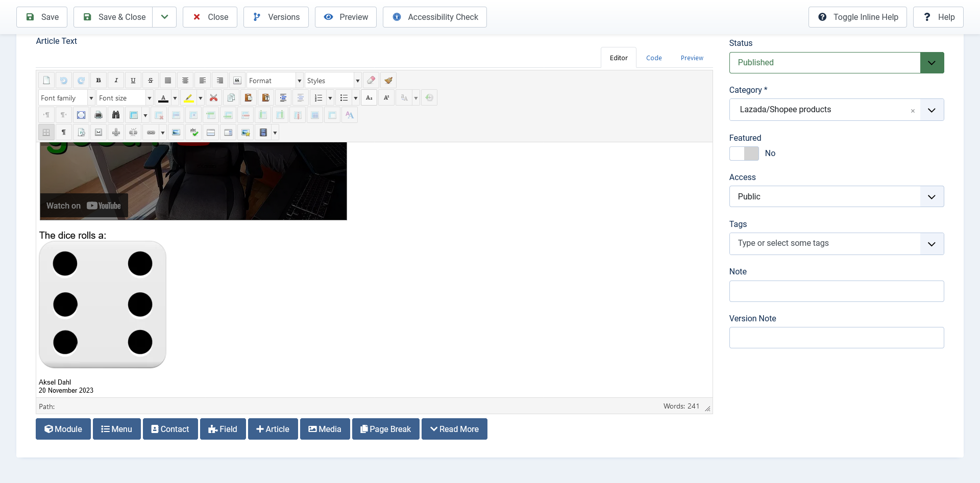Open Find and Replace binoculars icon
The image size is (980, 483).
coord(116,115)
